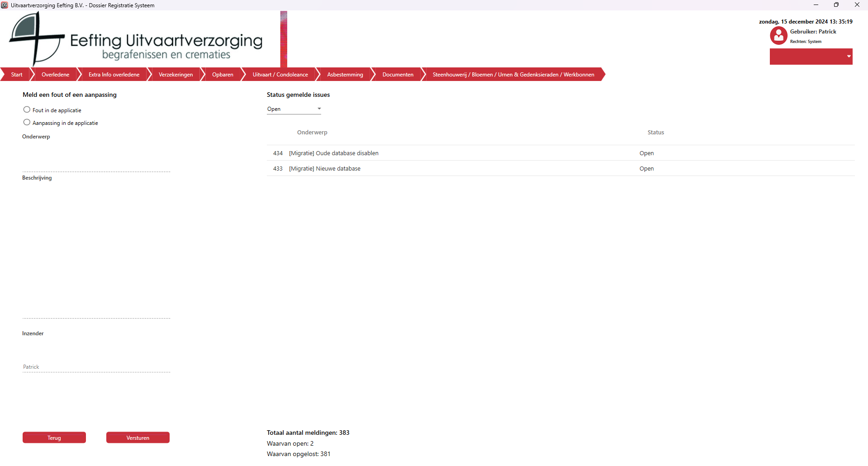Click the Efting Uitvaartverzorging cross logo
This screenshot has width=868, height=466.
37,39
